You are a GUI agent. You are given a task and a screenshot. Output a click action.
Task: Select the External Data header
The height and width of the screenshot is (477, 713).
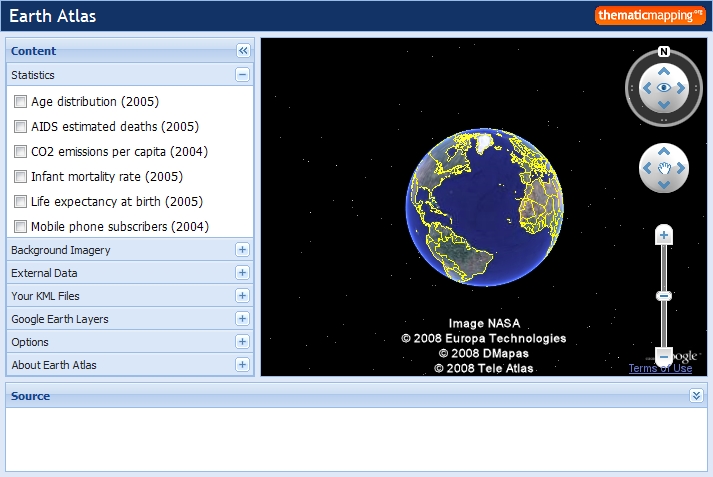tap(130, 273)
